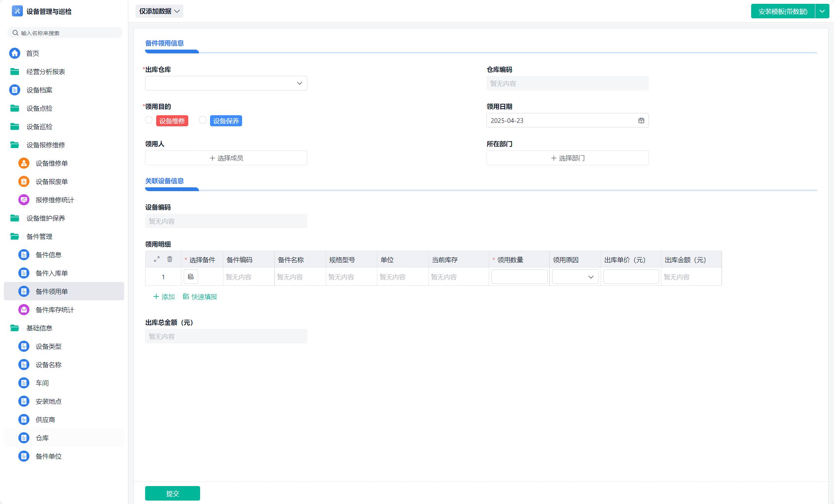Click the select spare part icon in row 1
This screenshot has height=504, width=834.
click(x=191, y=277)
